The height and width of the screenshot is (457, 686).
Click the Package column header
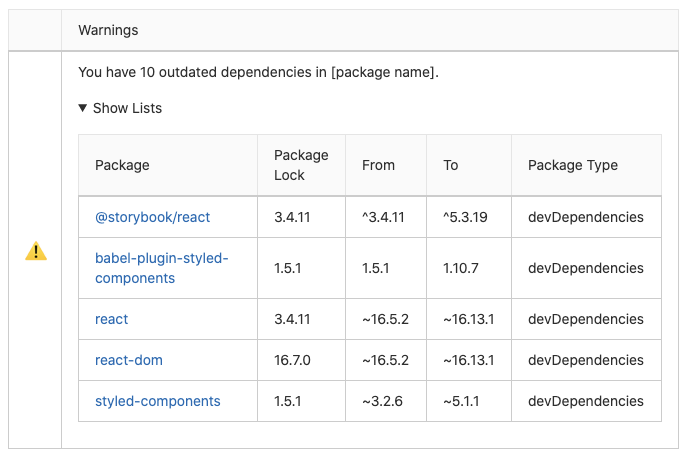tap(122, 165)
